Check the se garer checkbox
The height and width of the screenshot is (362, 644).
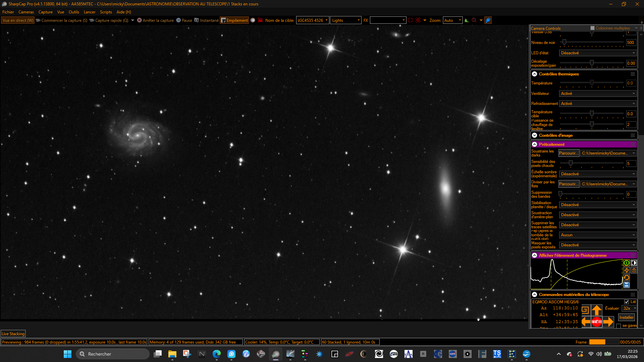pos(619,326)
